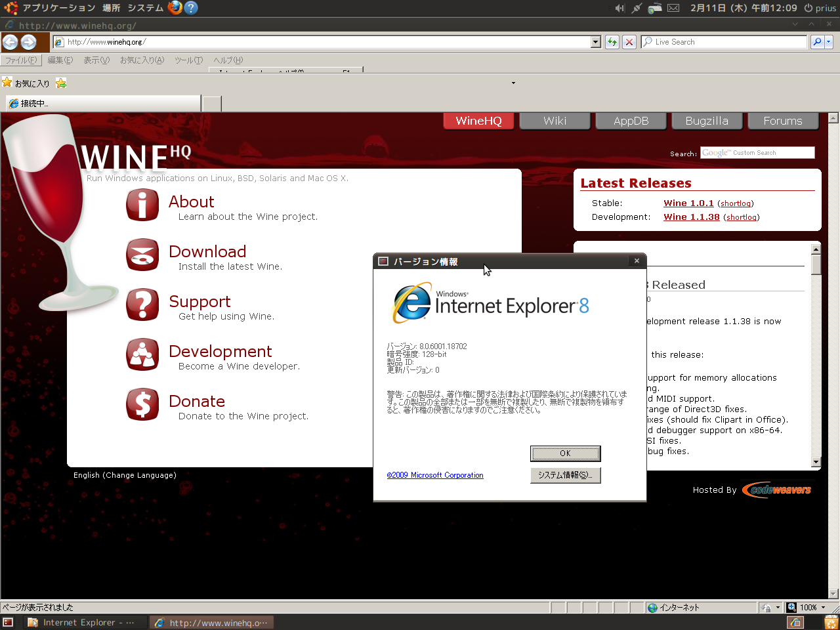Click the address bar URL field

[322, 42]
